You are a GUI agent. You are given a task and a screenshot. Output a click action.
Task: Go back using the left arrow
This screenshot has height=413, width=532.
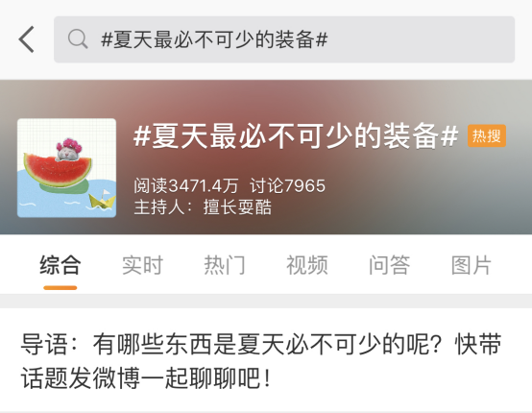pyautogui.click(x=27, y=39)
